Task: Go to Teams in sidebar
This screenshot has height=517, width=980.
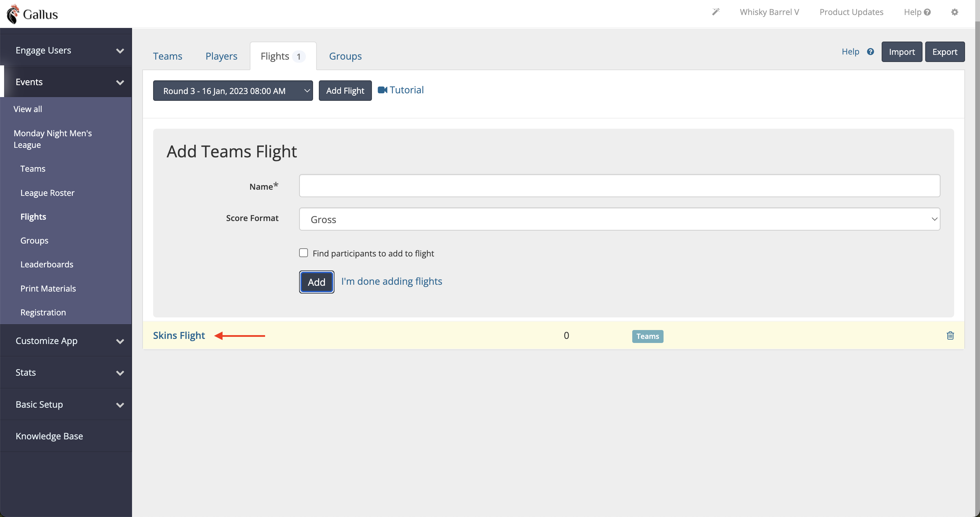Action: [x=33, y=169]
